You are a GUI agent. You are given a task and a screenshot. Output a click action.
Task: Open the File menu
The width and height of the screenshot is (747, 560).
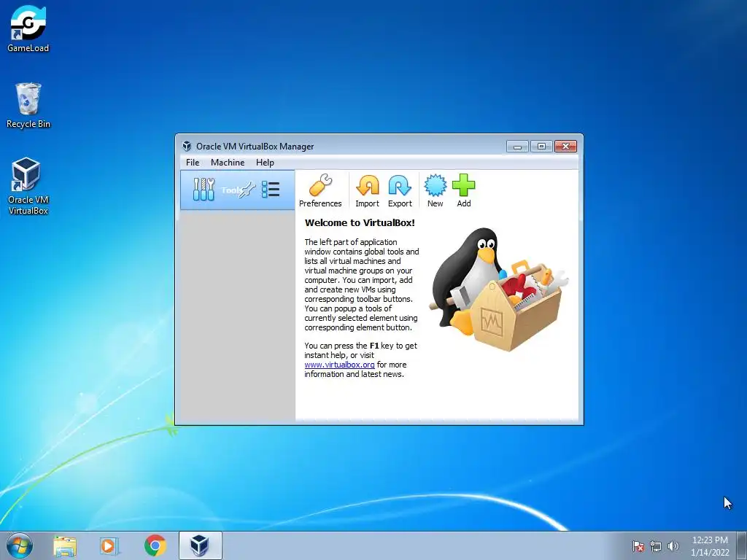[x=193, y=163]
